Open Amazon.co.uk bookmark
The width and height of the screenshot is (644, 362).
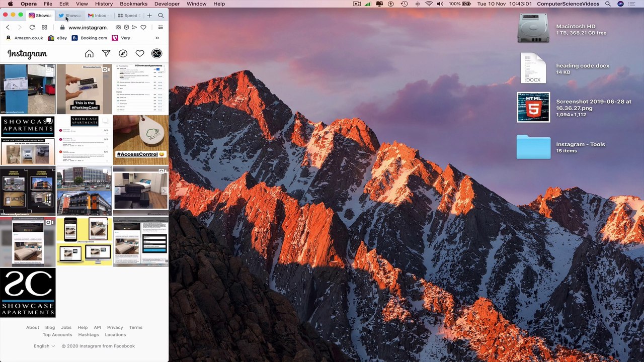pos(25,38)
